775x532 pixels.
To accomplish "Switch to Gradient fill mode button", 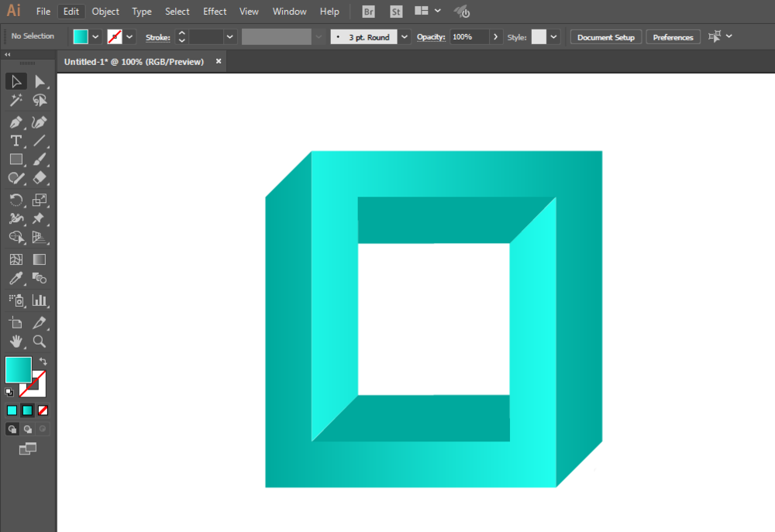I will [x=27, y=410].
